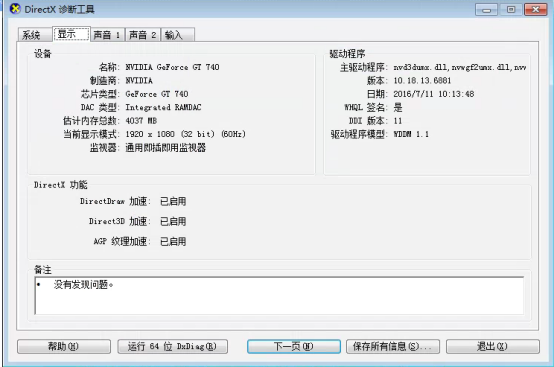Maximize the DirectX diagnostic window
This screenshot has width=554, height=367.
511,10
